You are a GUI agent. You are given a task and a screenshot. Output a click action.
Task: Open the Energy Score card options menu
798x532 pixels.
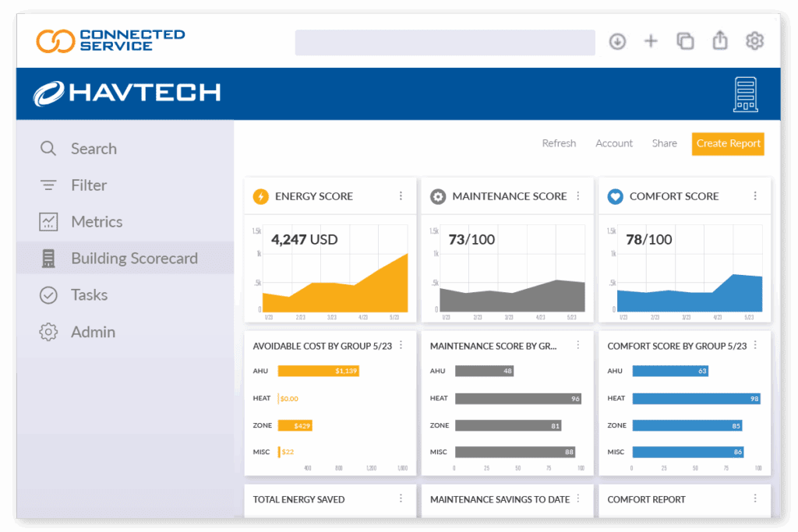[x=401, y=196]
